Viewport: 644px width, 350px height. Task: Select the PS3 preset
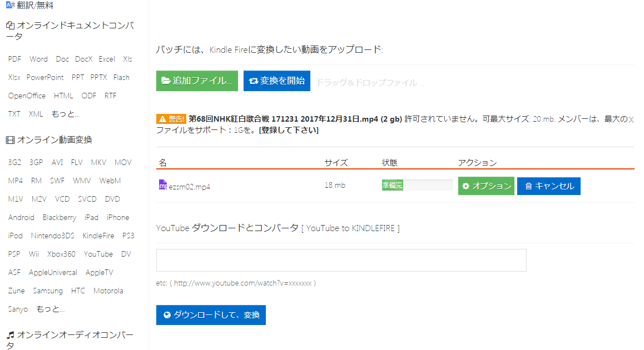tap(128, 236)
